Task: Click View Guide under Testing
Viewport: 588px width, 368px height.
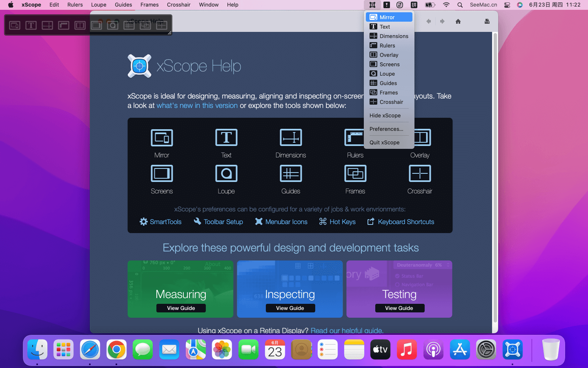Action: 400,308
